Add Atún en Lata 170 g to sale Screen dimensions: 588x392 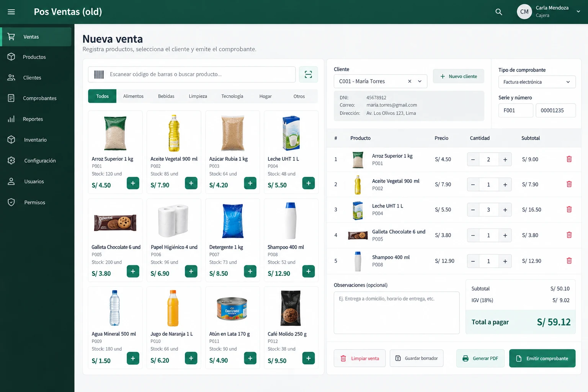(x=250, y=358)
